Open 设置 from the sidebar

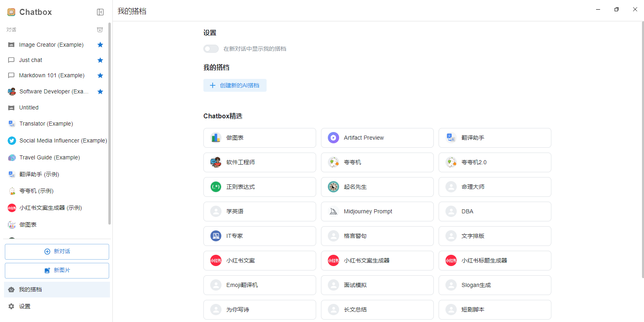[25, 306]
